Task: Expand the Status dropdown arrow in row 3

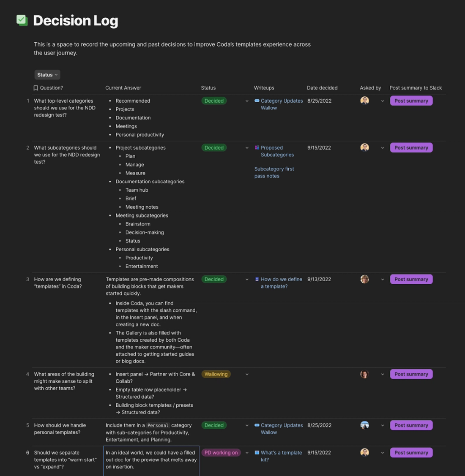Action: pos(247,280)
